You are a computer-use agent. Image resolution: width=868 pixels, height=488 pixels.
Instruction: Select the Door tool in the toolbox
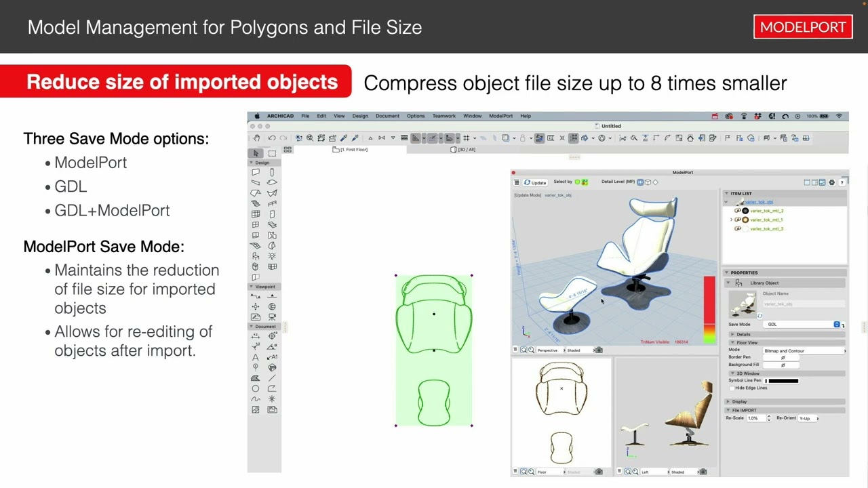coord(272,214)
